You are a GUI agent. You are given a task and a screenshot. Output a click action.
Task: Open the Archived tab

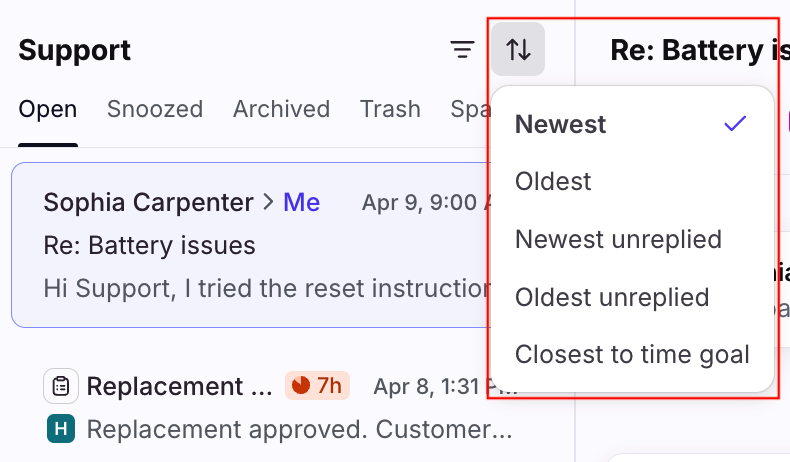(281, 109)
